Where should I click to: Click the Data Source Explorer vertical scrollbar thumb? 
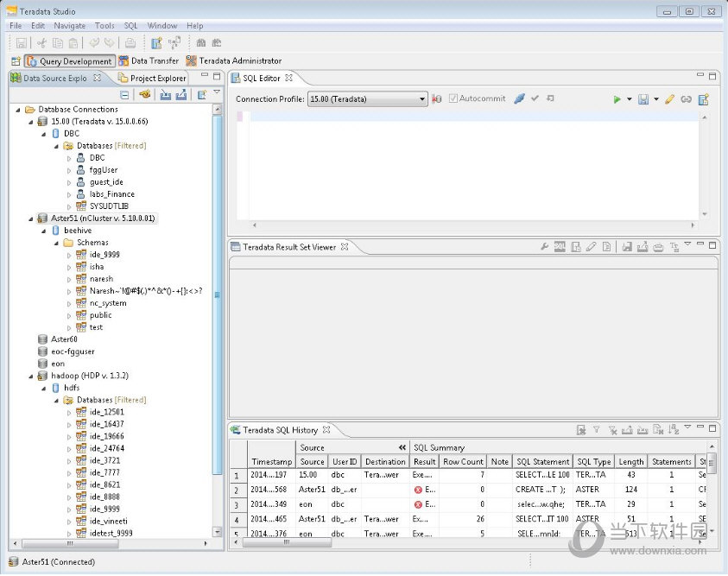(217, 294)
